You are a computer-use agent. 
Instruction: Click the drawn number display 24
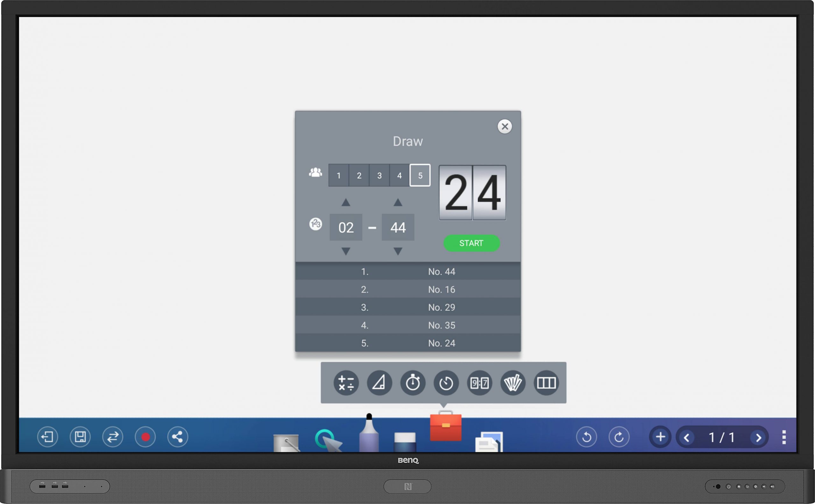(472, 193)
